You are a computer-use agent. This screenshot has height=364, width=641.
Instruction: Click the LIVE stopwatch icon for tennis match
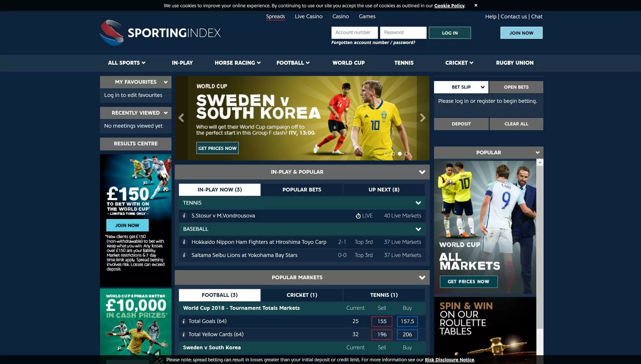click(358, 216)
